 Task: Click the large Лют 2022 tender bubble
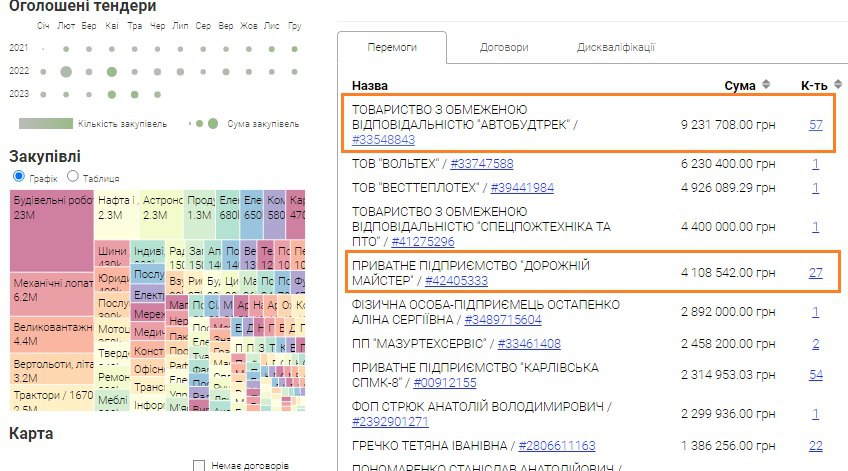click(x=66, y=71)
